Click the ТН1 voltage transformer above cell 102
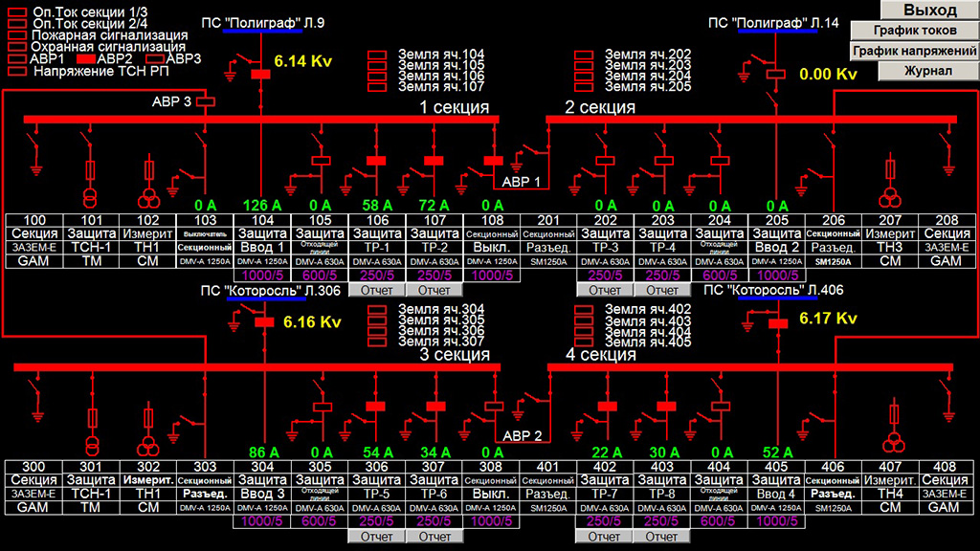The height and width of the screenshot is (551, 980). [x=148, y=199]
